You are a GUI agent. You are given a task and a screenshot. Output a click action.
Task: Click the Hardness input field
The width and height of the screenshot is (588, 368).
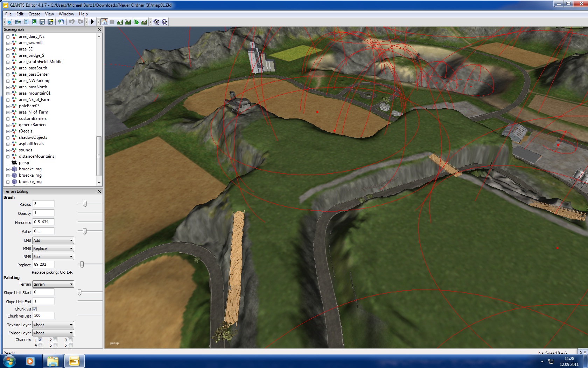[43, 222]
